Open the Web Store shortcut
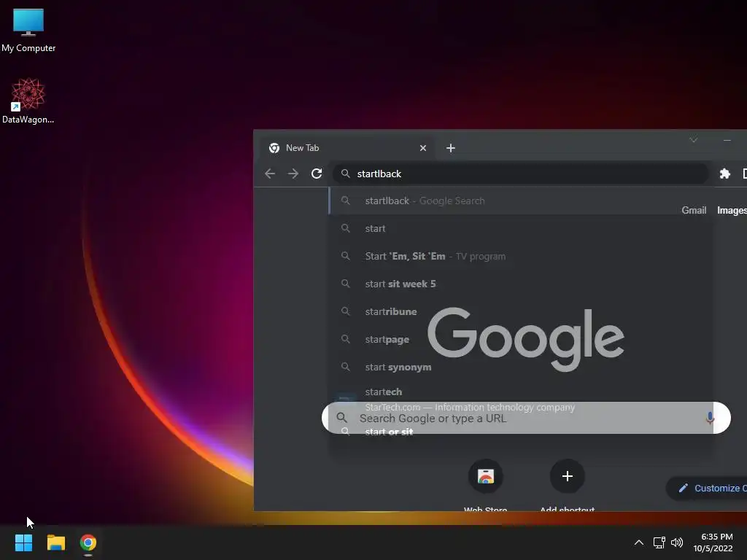Image resolution: width=747 pixels, height=560 pixels. (x=485, y=486)
